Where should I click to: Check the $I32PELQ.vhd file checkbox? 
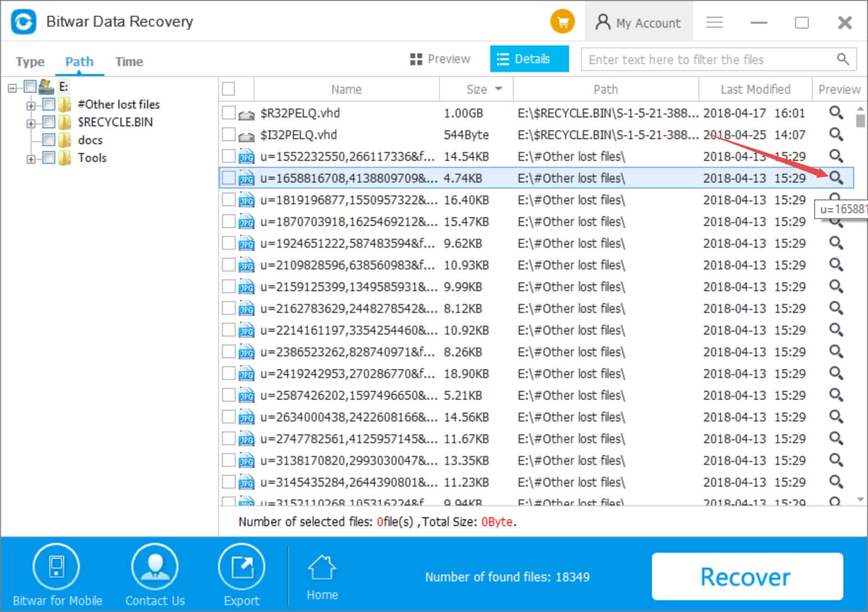pyautogui.click(x=229, y=134)
